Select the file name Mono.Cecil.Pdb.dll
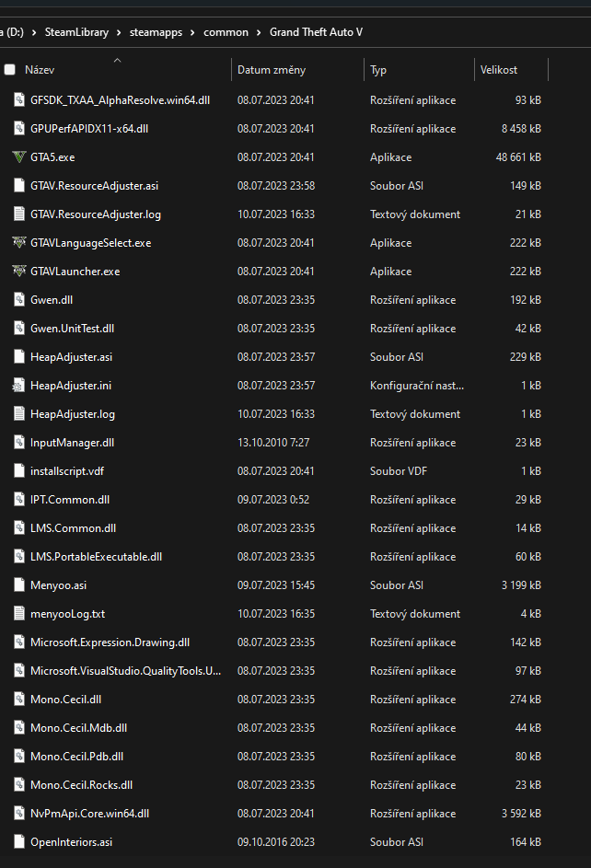Viewport: 591px width, 868px height. tap(77, 757)
